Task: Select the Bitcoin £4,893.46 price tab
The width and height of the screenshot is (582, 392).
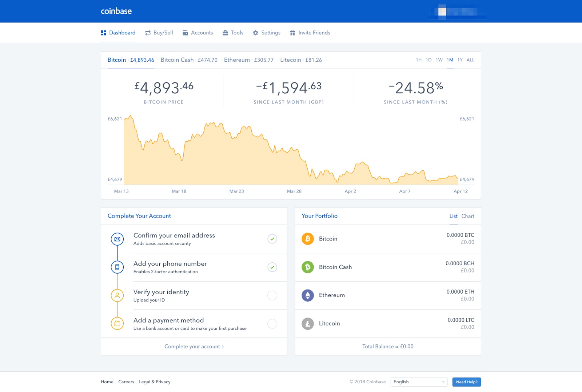Action: point(131,60)
